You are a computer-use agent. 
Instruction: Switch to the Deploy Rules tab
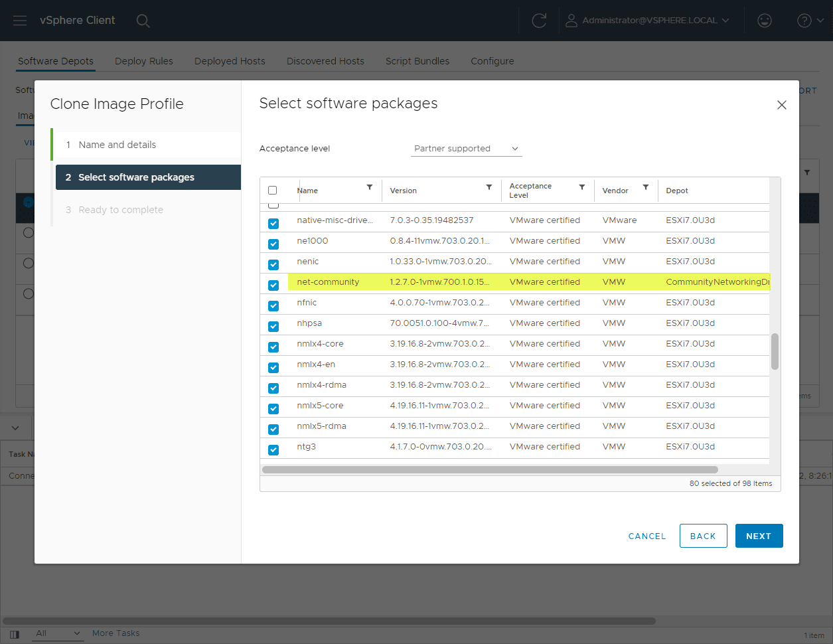[143, 61]
